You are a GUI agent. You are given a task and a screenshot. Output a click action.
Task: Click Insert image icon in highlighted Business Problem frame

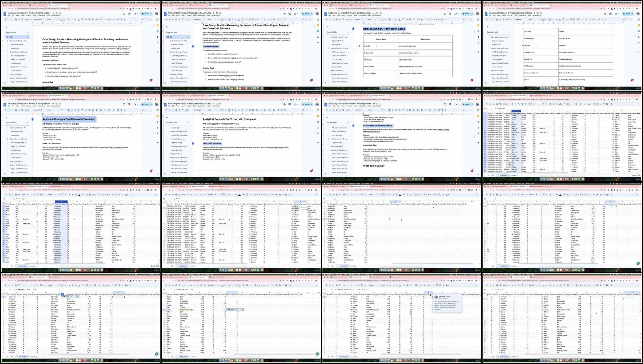[x=253, y=19]
